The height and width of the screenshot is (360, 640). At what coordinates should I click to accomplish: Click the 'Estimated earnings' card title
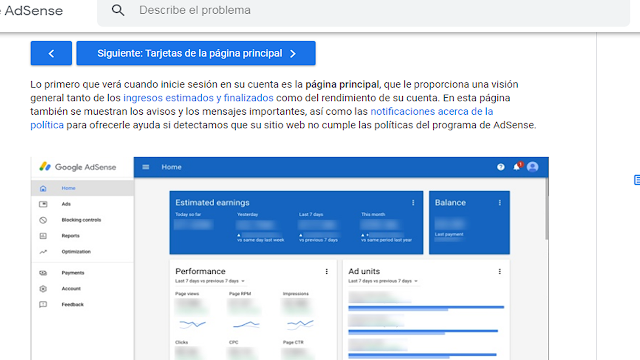[212, 202]
